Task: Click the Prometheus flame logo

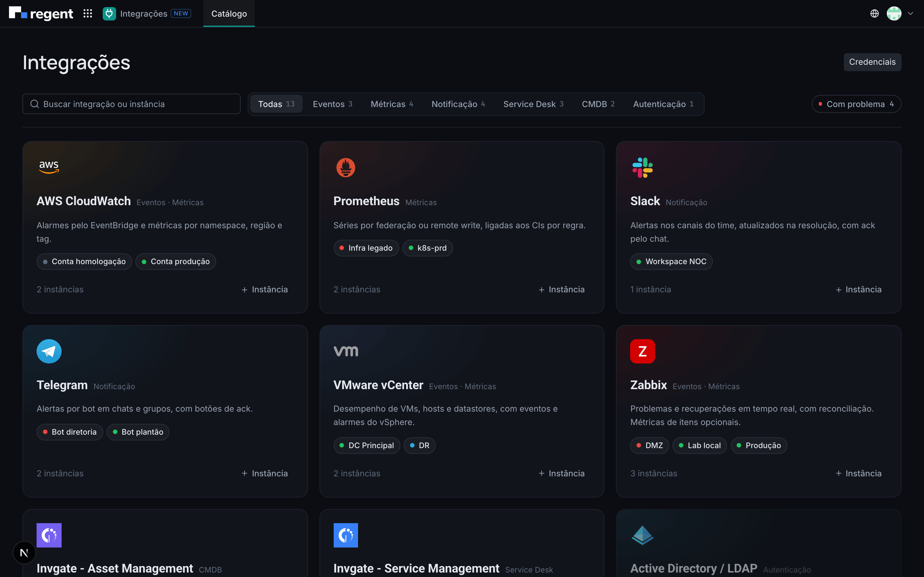Action: pos(346,168)
